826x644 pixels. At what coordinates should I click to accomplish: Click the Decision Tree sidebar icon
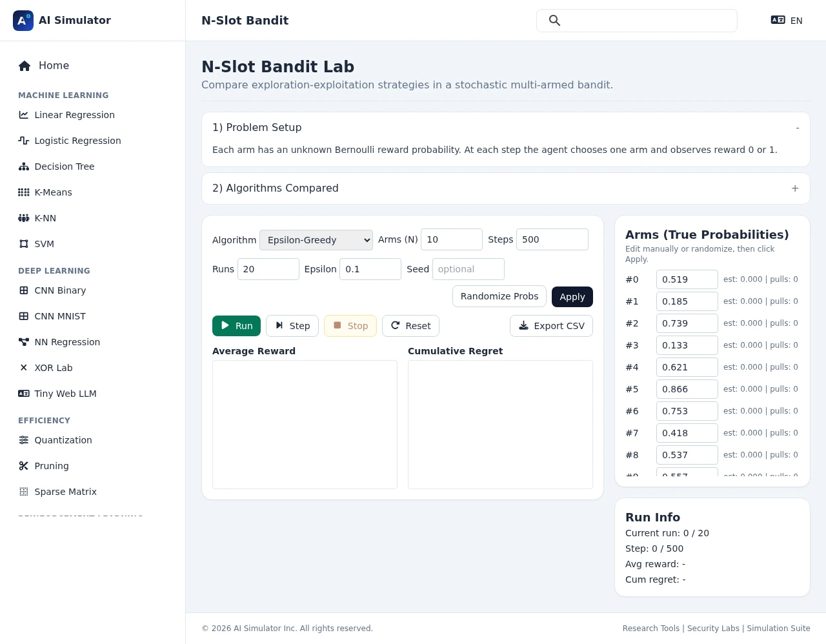[x=24, y=166]
